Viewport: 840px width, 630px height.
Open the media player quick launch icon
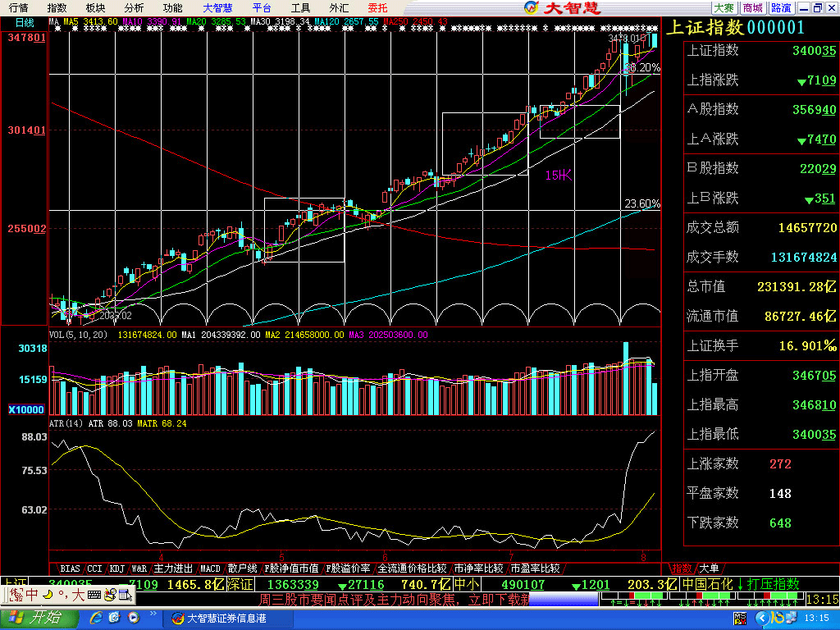tap(134, 619)
